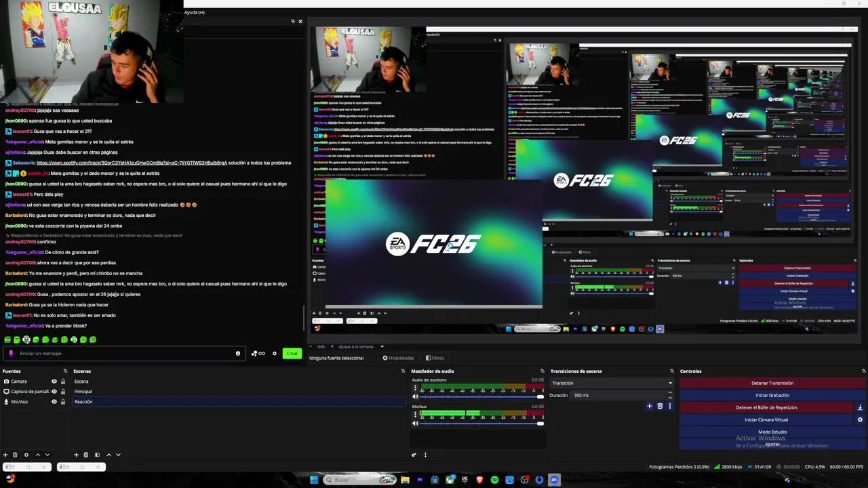Open Windows Start button on taskbar

click(314, 480)
